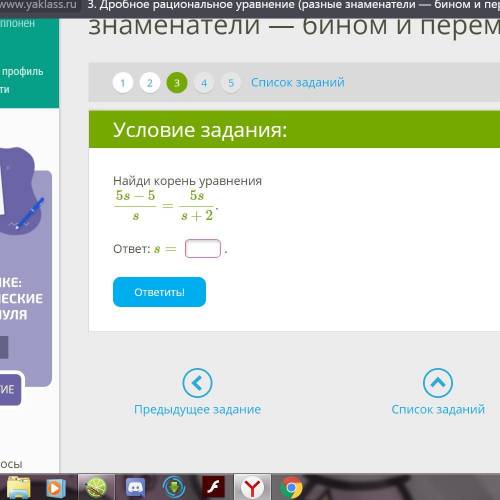The height and width of the screenshot is (500, 500).
Task: Click the Условие задания header
Action: pyautogui.click(x=200, y=130)
